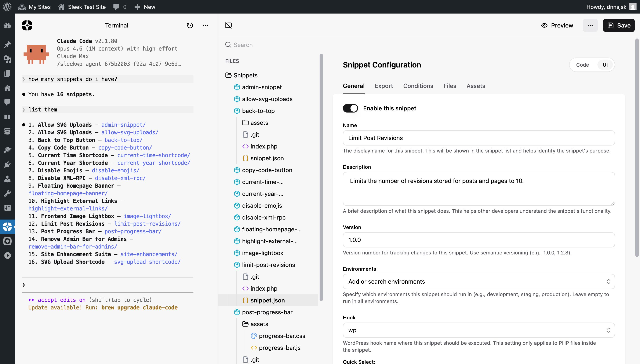This screenshot has width=640, height=364.
Task: Click the SleekWP logo above the terminal
Action: click(x=27, y=25)
